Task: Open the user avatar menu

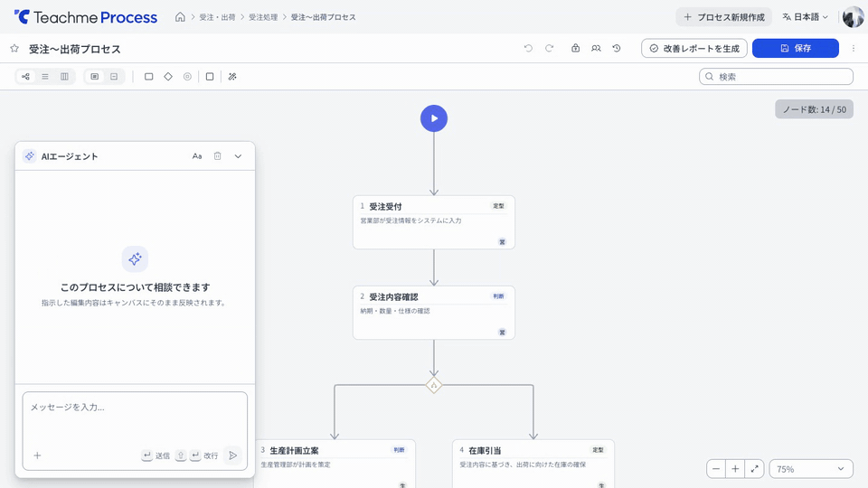Action: pos(853,17)
